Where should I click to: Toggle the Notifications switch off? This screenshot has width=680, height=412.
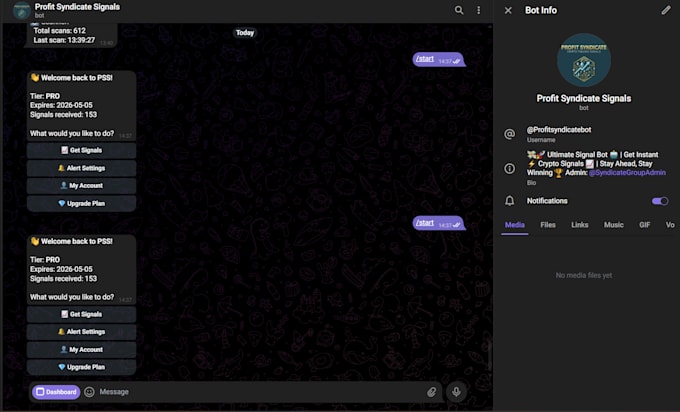click(x=660, y=201)
